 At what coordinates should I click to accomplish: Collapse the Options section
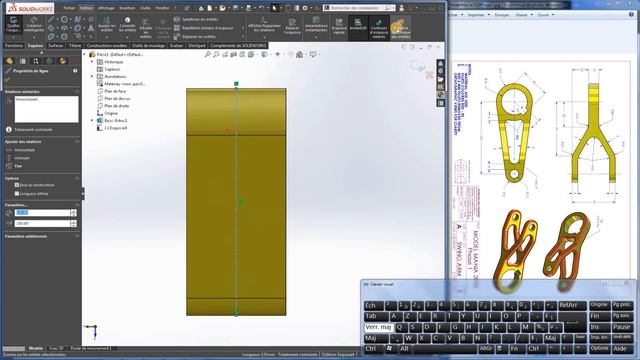pyautogui.click(x=77, y=178)
